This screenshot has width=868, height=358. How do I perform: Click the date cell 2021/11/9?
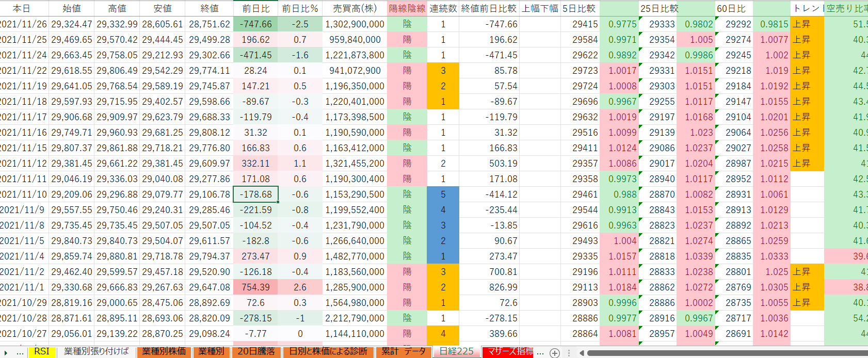pyautogui.click(x=24, y=210)
